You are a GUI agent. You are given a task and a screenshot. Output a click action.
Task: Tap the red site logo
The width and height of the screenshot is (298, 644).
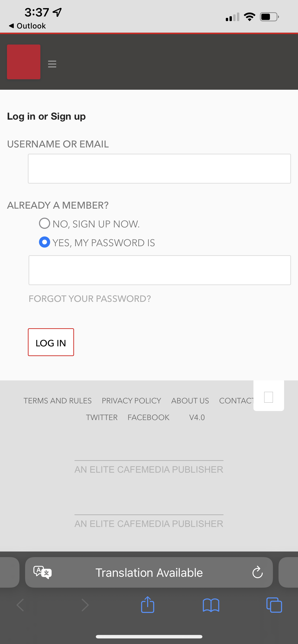24,62
